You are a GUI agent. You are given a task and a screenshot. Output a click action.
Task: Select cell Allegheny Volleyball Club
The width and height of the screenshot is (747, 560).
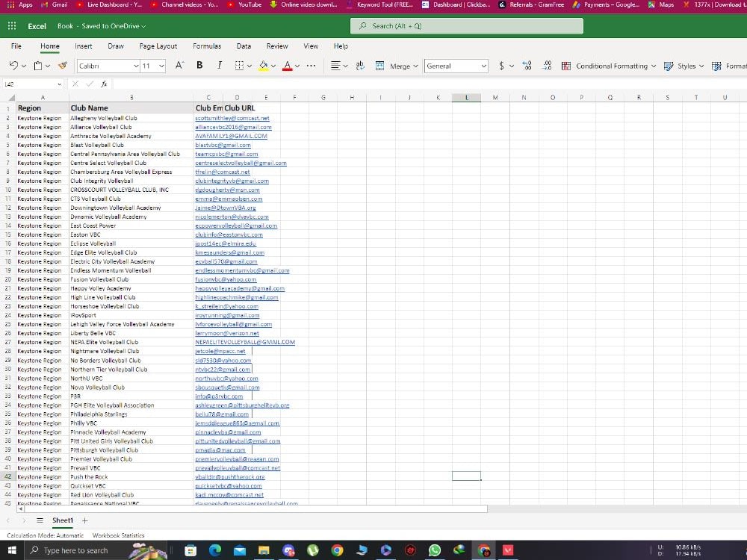tap(131, 118)
